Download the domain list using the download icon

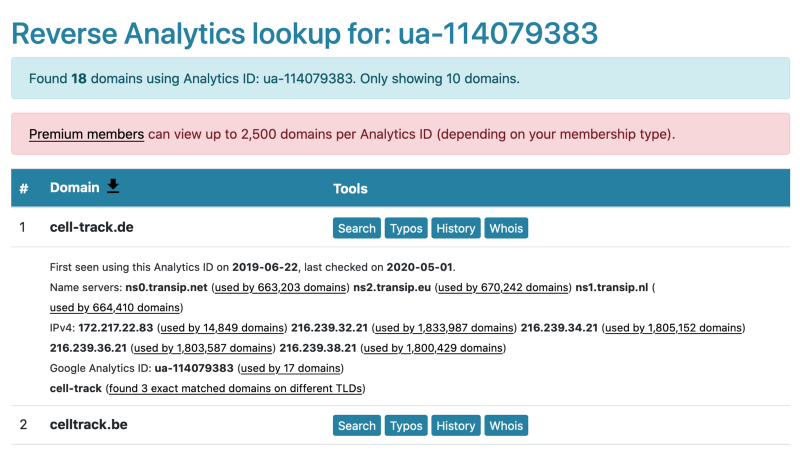point(113,187)
